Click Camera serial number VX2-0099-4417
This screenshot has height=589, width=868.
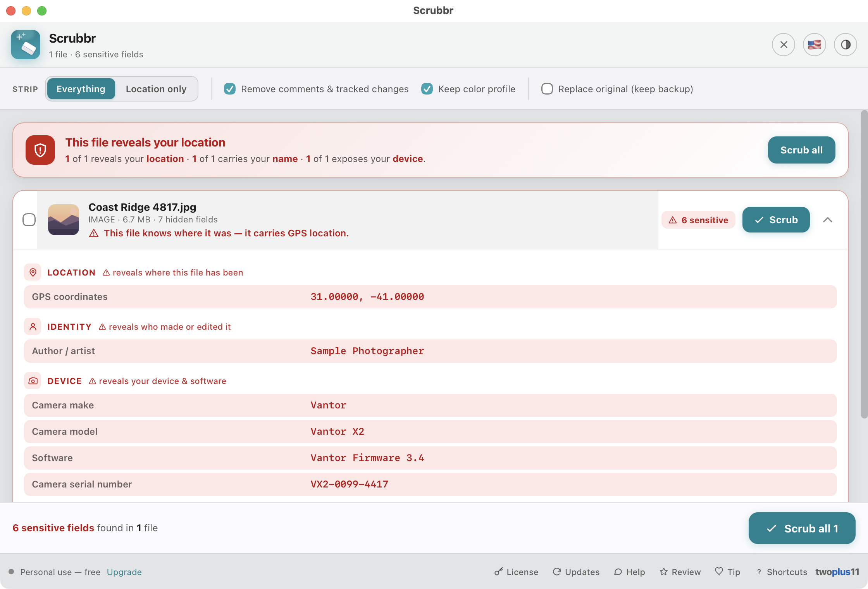tap(349, 484)
